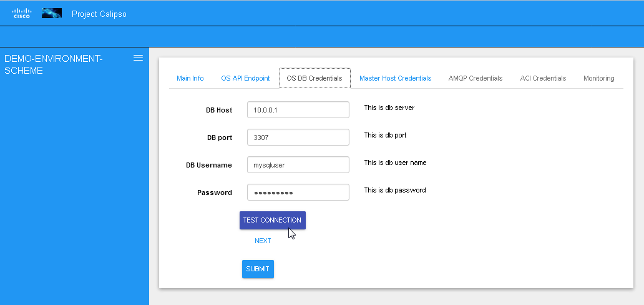Click the Calipso logo image beside Cisco
The image size is (644, 305).
[51, 13]
